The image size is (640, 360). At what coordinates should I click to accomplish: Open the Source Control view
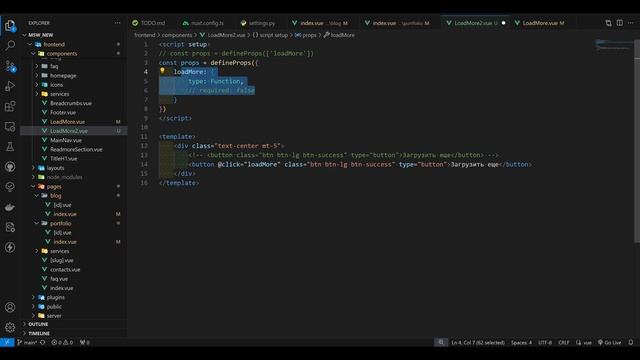tap(10, 66)
